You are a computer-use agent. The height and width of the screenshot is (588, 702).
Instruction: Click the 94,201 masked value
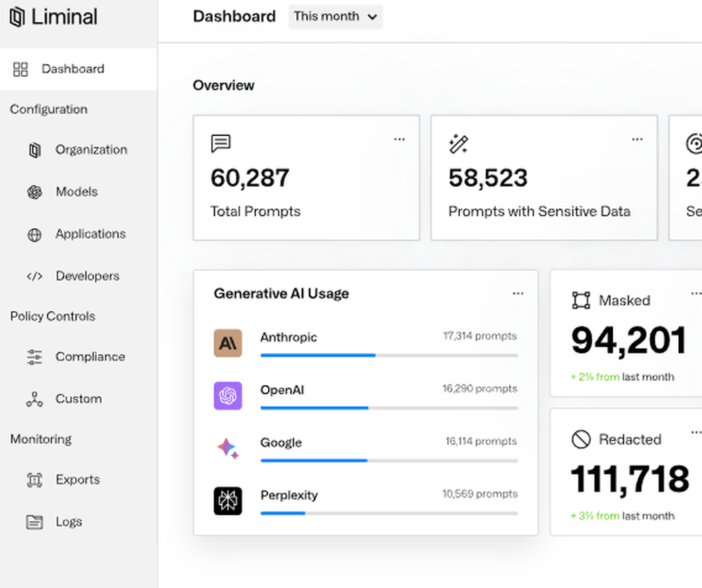pyautogui.click(x=629, y=340)
